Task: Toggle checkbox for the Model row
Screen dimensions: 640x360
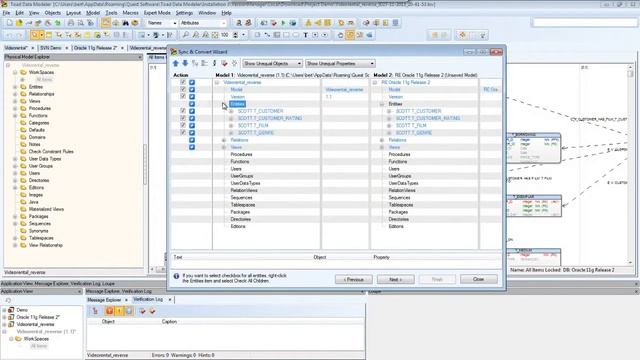Action: pos(183,89)
